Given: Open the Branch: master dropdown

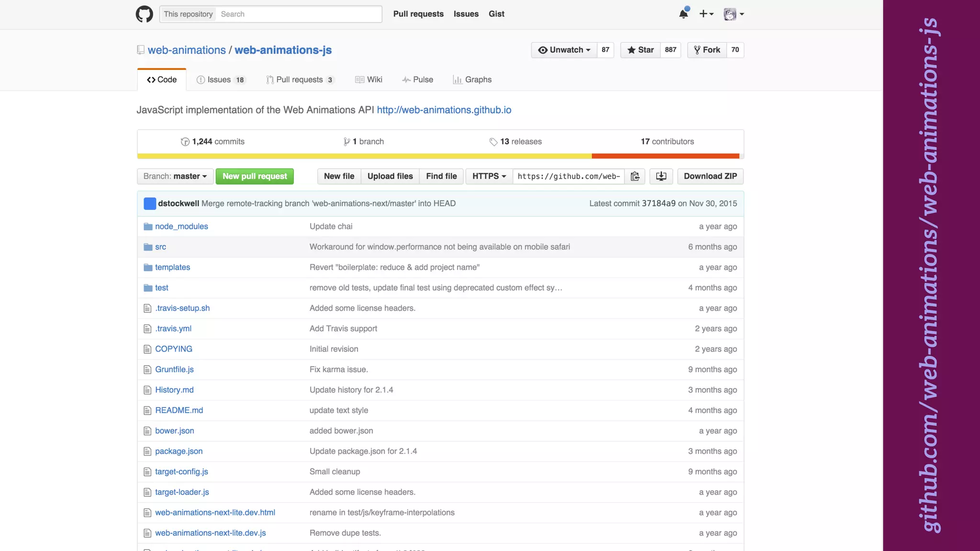Looking at the screenshot, I should click(x=175, y=176).
